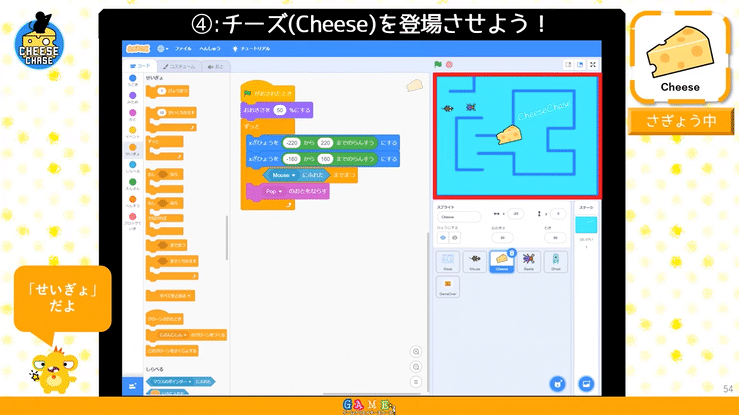The image size is (739, 415).
Task: Open the Pop sound dropdown
Action: pyautogui.click(x=274, y=191)
